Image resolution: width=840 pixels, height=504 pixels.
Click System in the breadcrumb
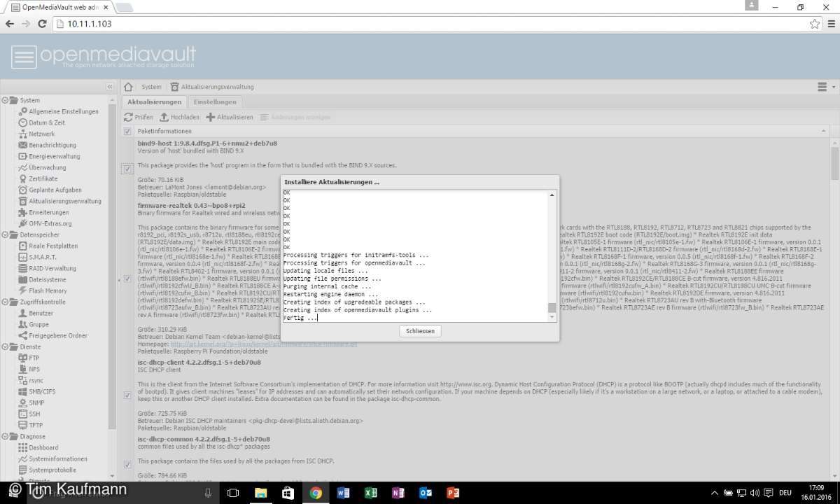pyautogui.click(x=151, y=87)
